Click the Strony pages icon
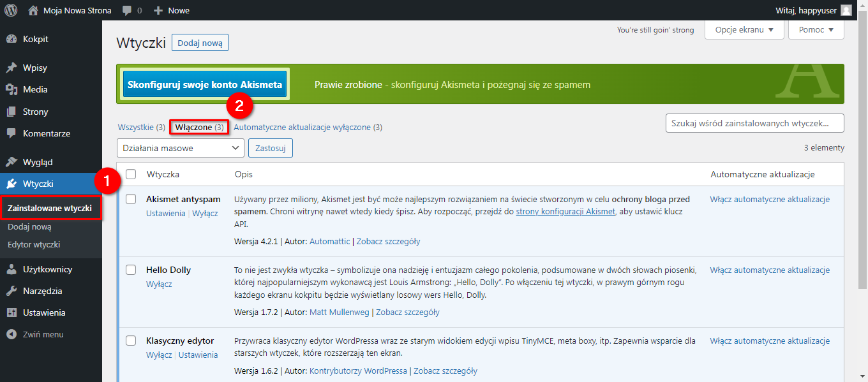 (x=11, y=112)
